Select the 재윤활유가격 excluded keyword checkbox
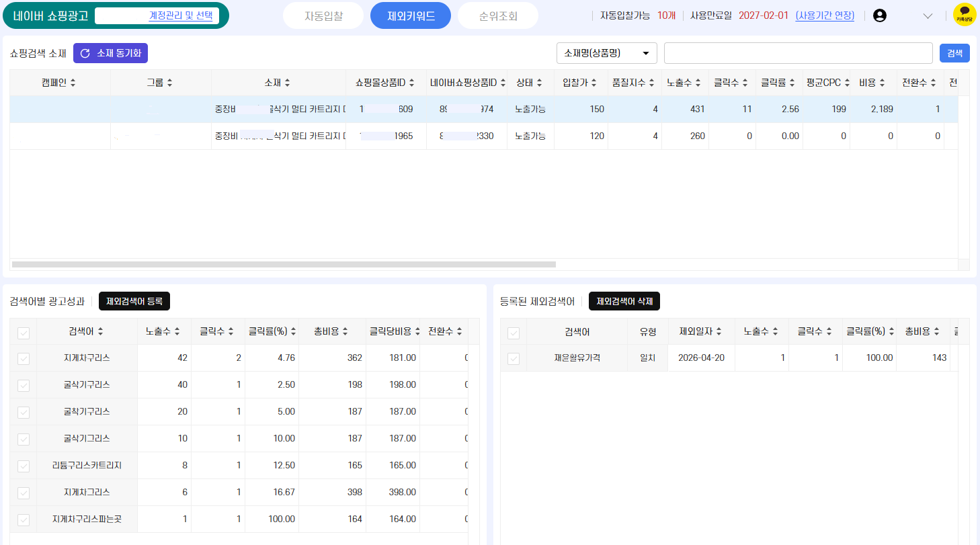The height and width of the screenshot is (545, 980). (x=514, y=359)
